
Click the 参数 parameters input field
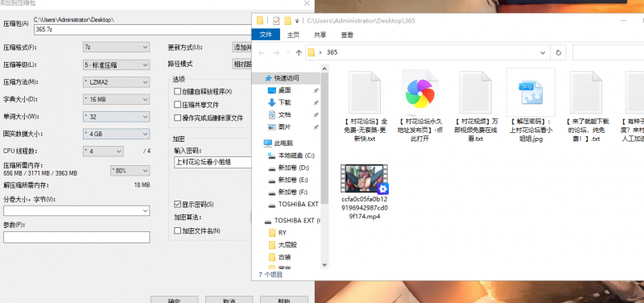point(76,237)
